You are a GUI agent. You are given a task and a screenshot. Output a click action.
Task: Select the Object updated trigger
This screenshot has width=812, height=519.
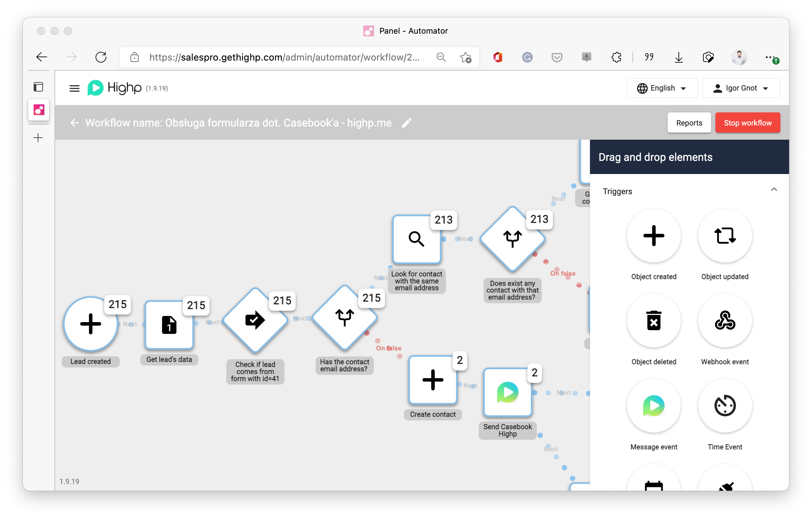point(725,236)
